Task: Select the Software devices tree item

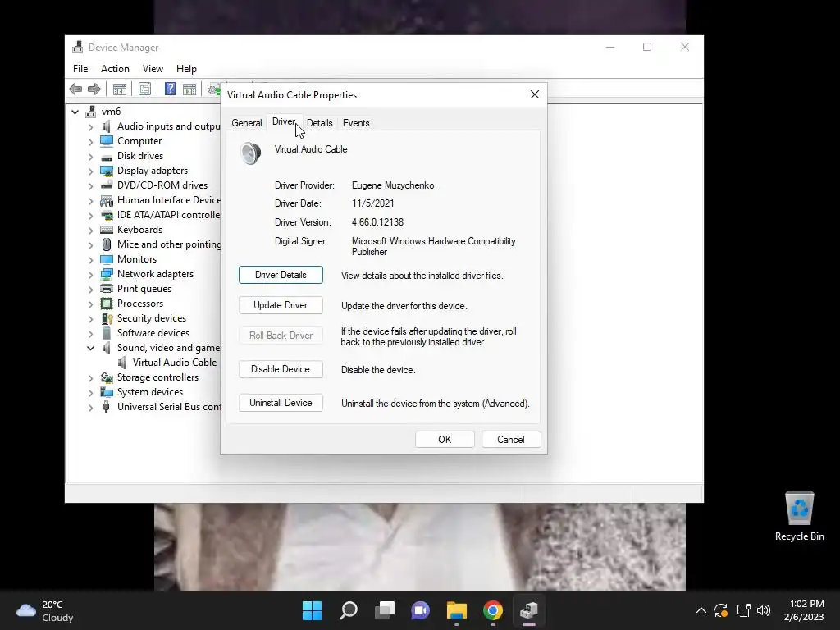Action: coord(153,333)
